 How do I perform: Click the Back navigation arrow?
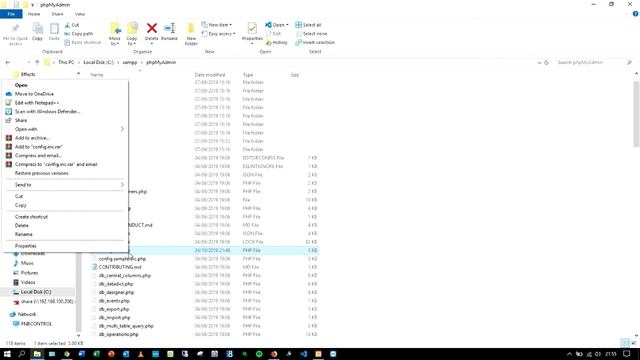(8, 62)
